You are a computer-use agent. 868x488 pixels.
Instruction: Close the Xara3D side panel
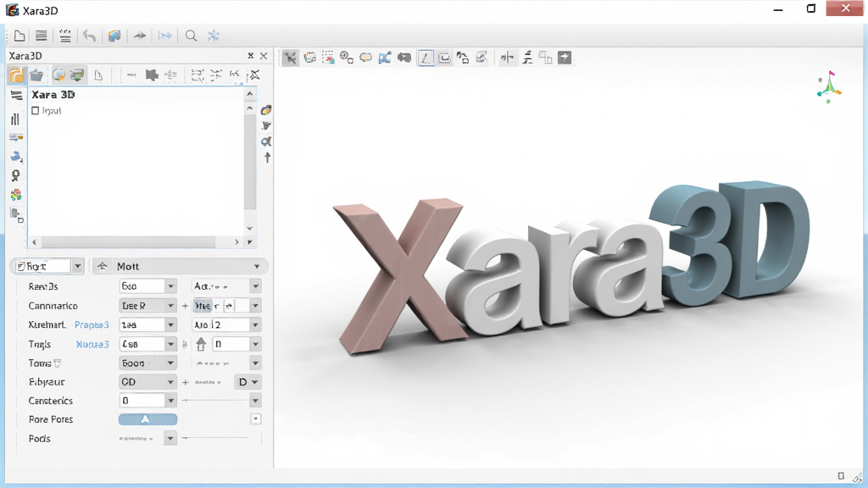264,56
